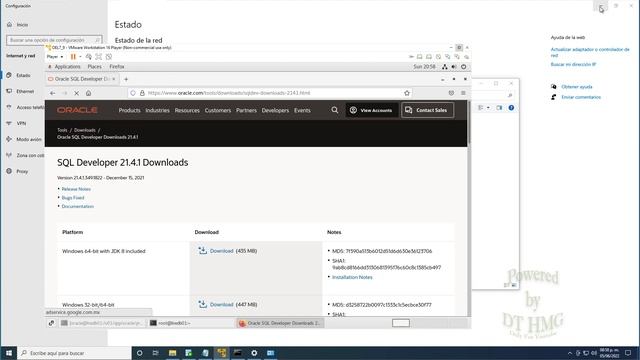Image resolution: width=640 pixels, height=360 pixels.
Task: Open Obtener ayuda link in Settings
Action: coord(576,87)
